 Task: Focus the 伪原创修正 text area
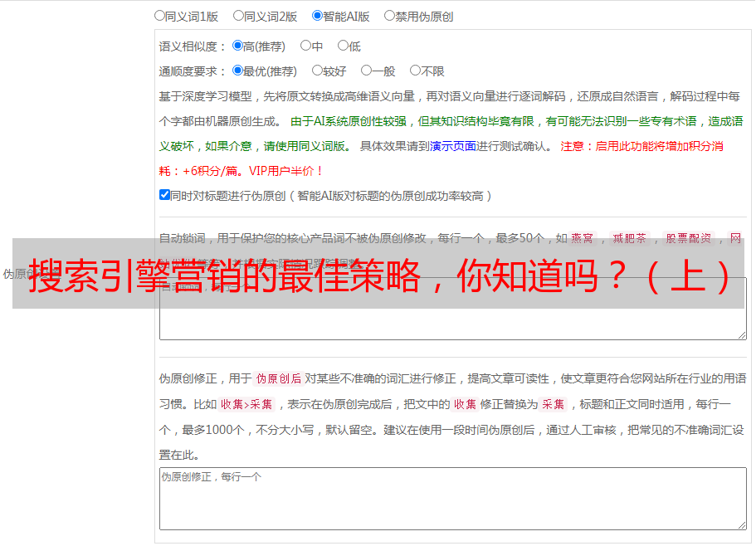453,499
